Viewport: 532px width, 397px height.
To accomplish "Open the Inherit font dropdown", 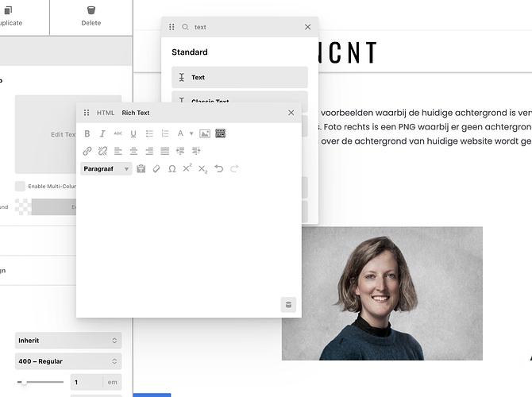I will pos(68,341).
